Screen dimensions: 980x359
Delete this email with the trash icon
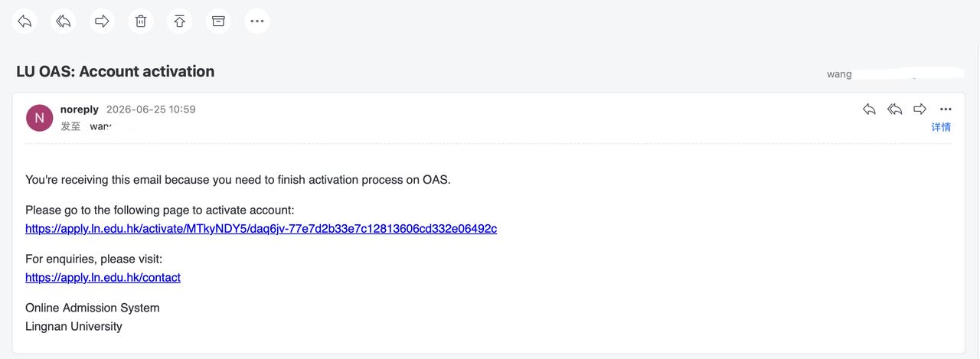point(141,21)
